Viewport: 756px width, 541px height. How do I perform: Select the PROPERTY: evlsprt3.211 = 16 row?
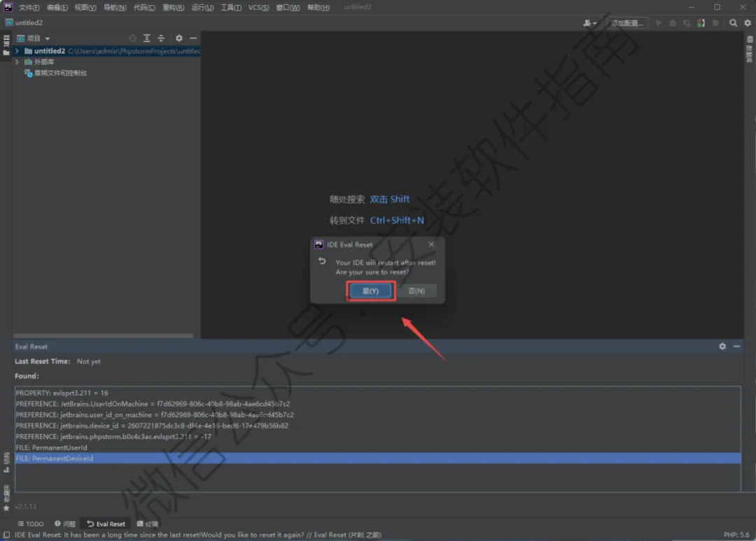click(377, 393)
